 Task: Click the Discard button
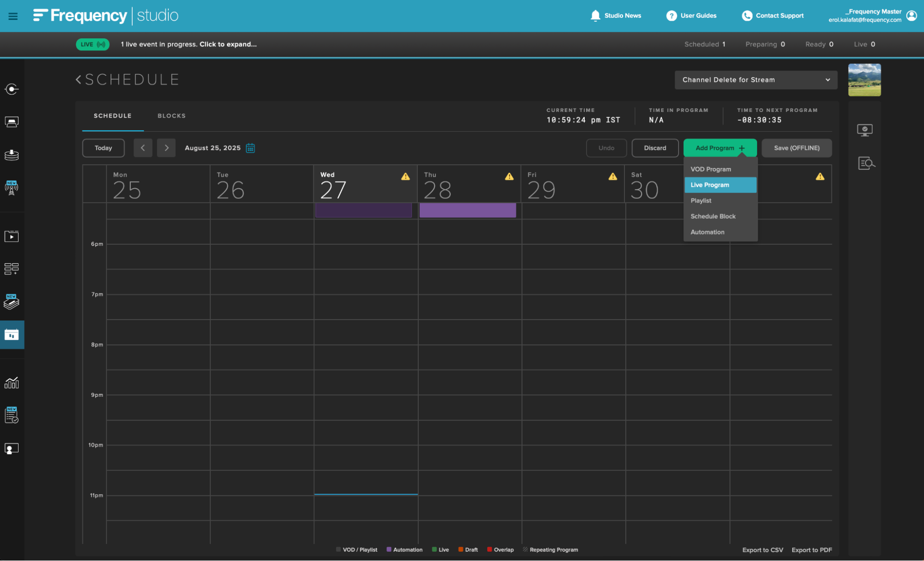pos(655,148)
